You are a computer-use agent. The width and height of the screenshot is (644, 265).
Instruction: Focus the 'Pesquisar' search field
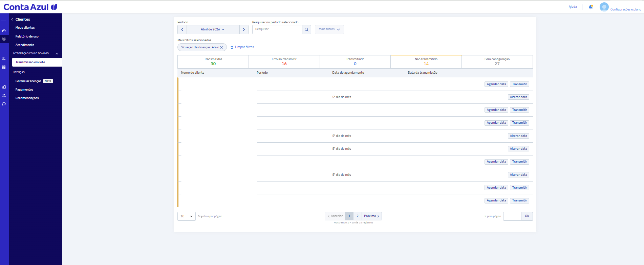[277, 29]
